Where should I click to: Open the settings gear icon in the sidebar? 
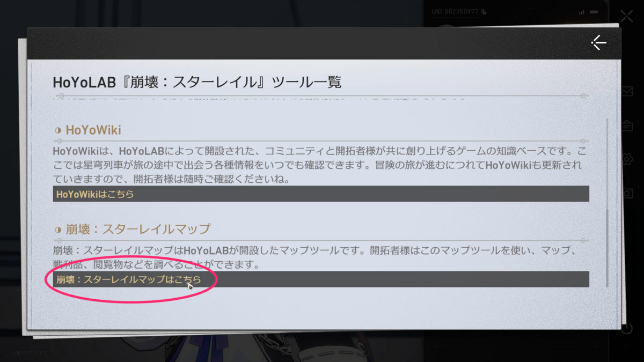627,160
